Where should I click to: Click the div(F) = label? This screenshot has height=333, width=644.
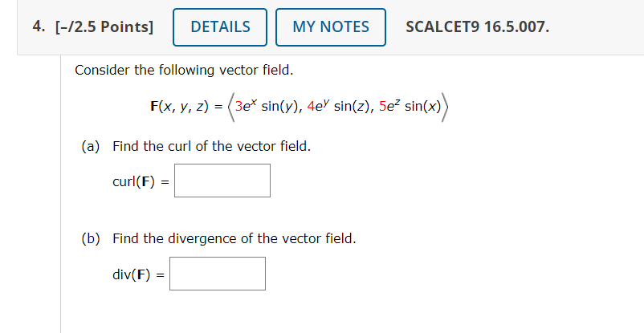(x=138, y=274)
